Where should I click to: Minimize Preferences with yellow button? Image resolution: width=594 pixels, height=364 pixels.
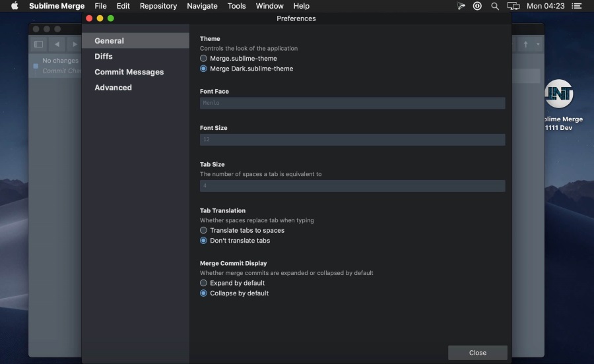[100, 18]
